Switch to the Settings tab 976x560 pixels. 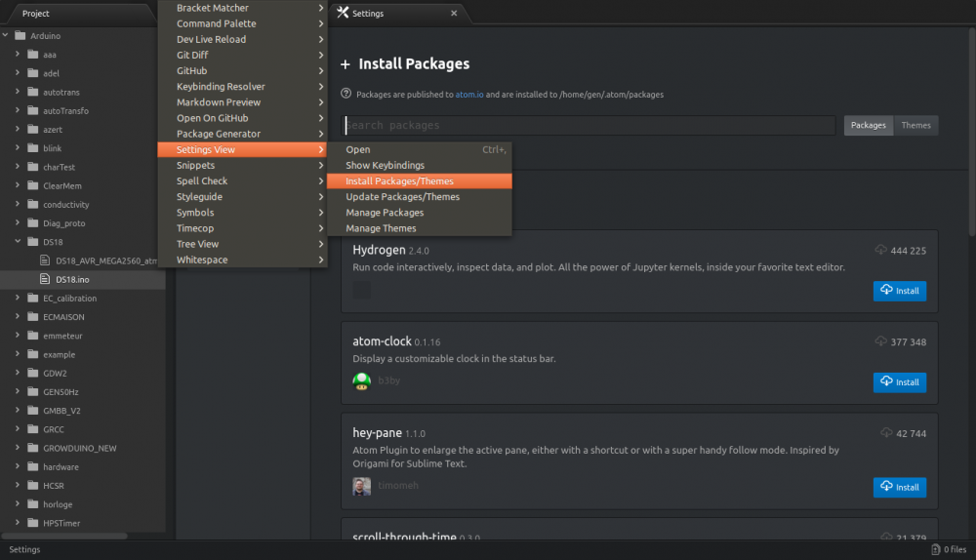(398, 13)
